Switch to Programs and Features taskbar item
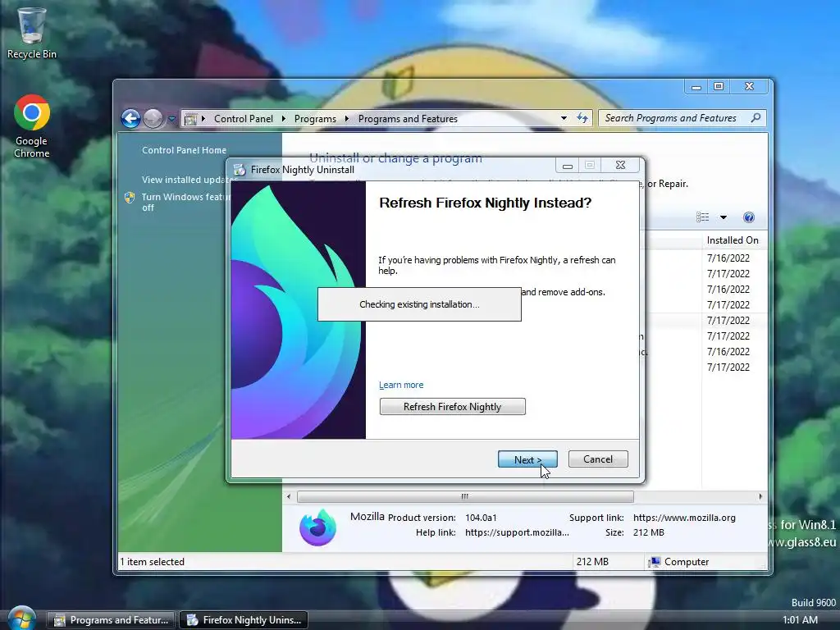 112,620
